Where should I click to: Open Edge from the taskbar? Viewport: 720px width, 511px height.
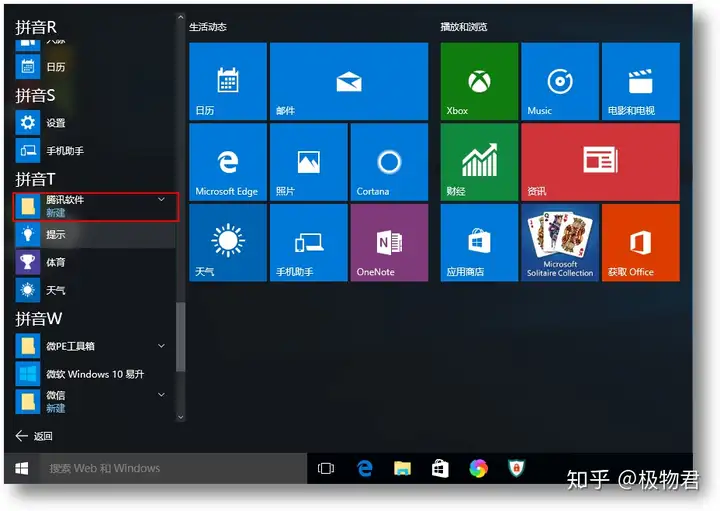click(x=365, y=468)
